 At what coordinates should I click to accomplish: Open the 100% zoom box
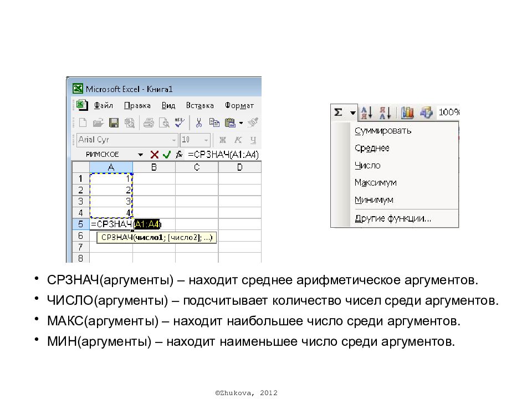[x=448, y=112]
